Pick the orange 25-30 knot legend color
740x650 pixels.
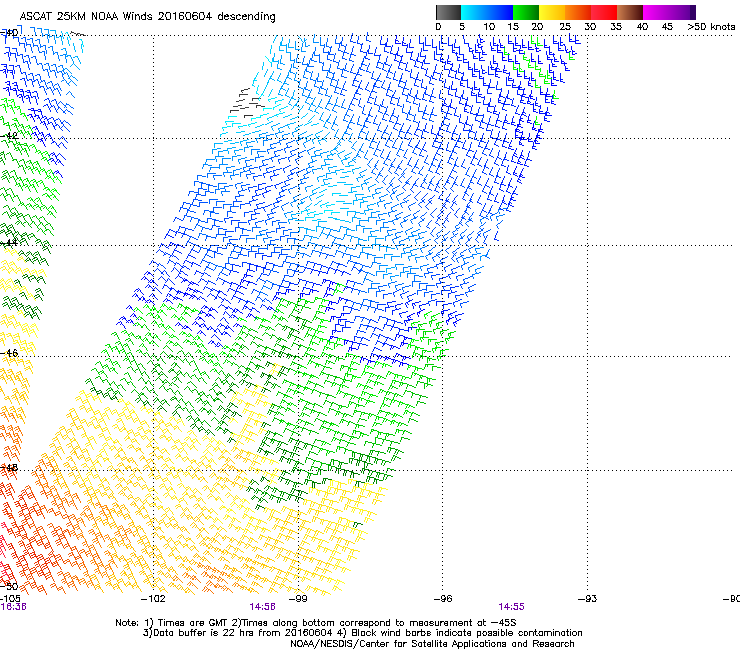tap(578, 12)
